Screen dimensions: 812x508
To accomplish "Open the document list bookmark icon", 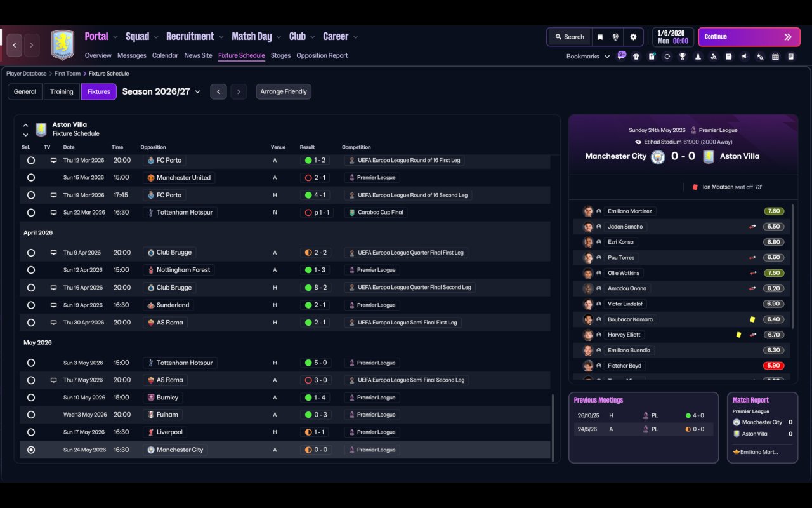I will click(728, 57).
